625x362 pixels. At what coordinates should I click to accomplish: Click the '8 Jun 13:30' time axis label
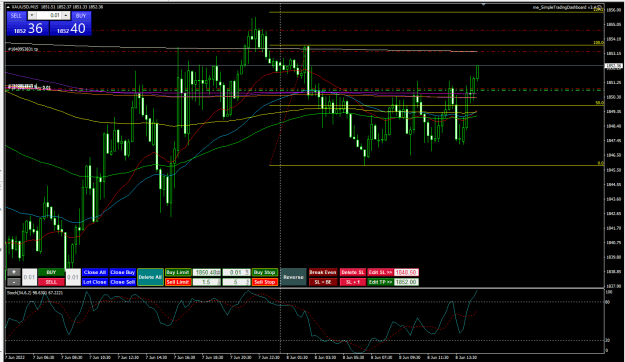pyautogui.click(x=466, y=357)
